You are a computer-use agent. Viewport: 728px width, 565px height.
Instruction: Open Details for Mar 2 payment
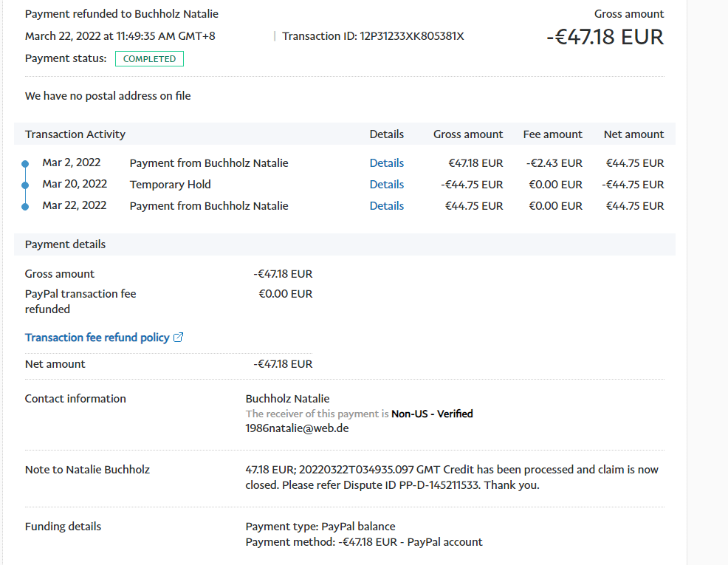tap(386, 163)
